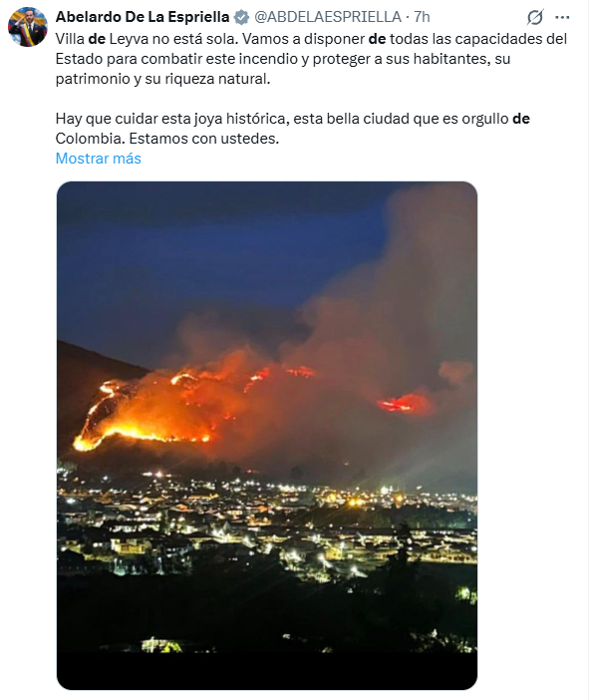
Task: Click the bold "de" after "disponer"
Action: click(x=377, y=39)
